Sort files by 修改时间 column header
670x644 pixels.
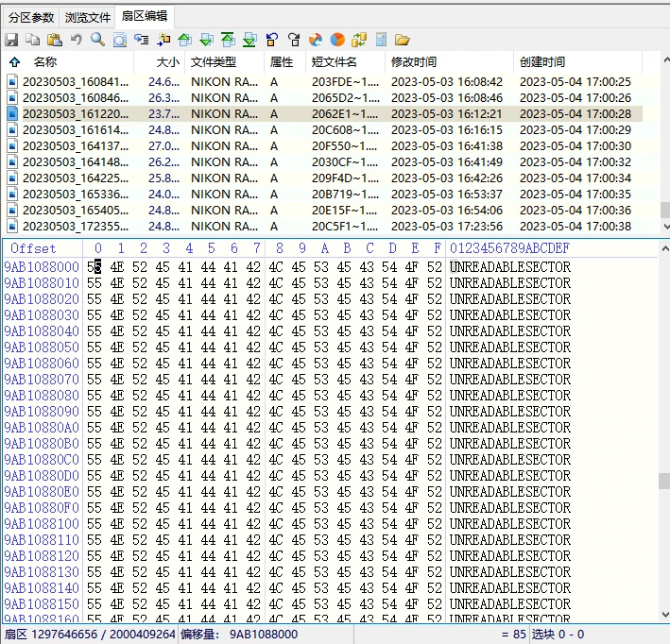point(414,62)
